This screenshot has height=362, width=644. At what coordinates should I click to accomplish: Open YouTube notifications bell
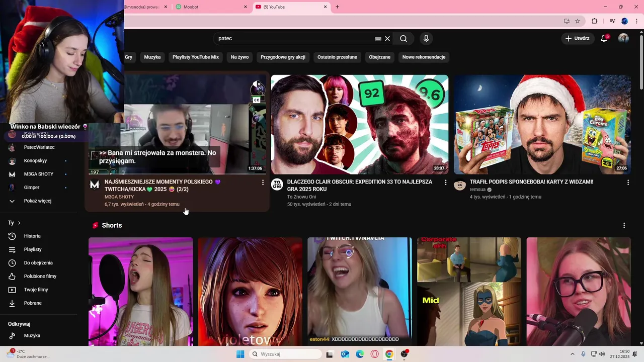605,38
